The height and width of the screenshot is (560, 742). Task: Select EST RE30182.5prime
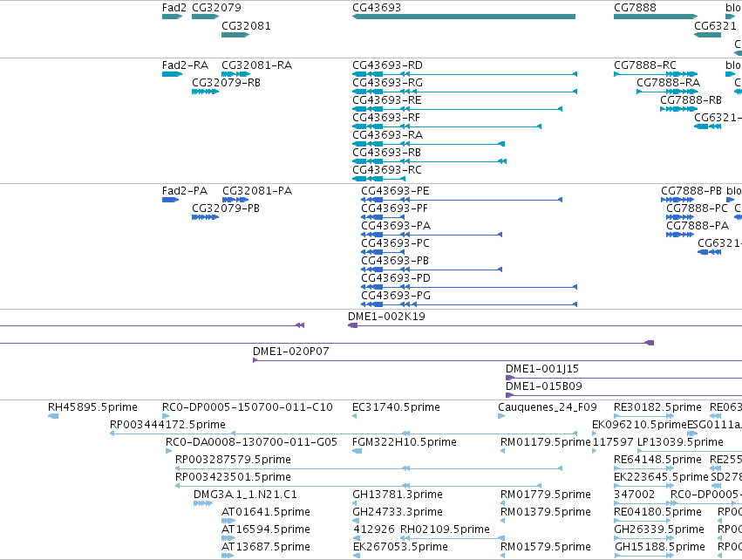(x=644, y=417)
